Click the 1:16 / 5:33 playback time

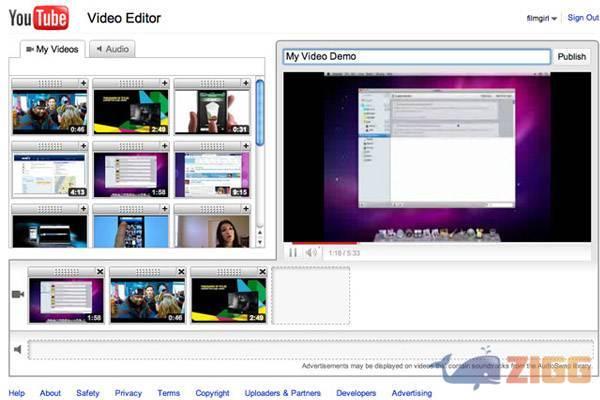344,253
